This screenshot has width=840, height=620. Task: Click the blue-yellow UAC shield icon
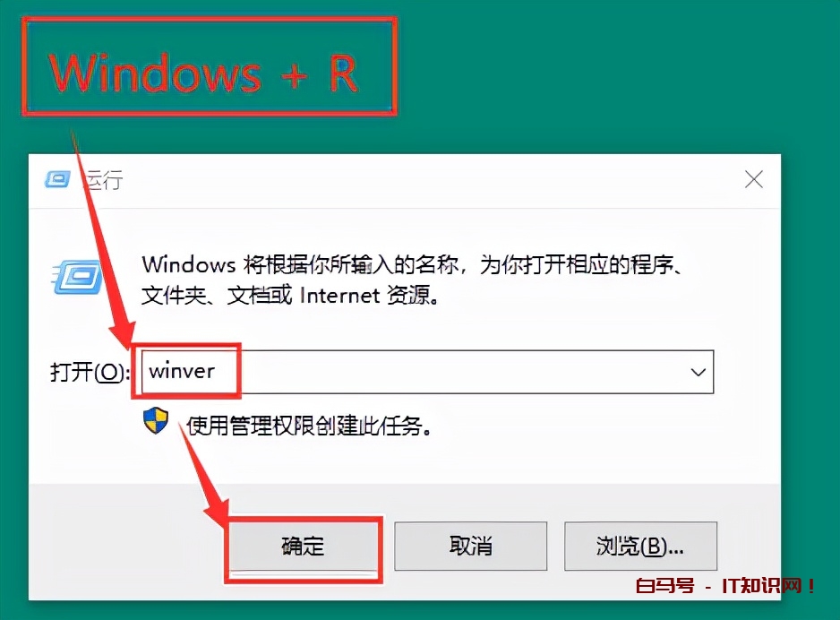[x=156, y=421]
